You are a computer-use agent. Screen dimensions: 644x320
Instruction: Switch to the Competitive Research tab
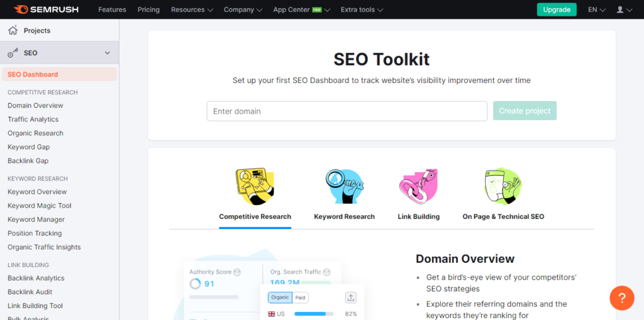[x=255, y=216]
